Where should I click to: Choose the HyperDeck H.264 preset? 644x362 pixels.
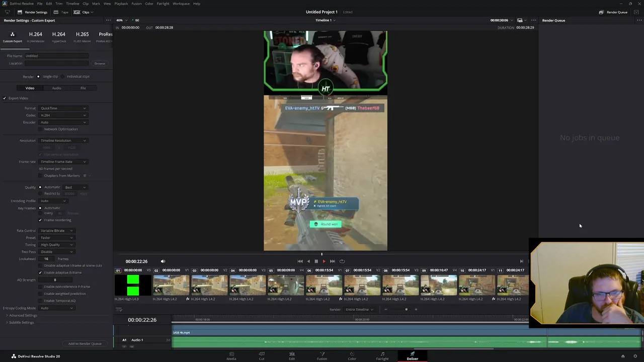(x=59, y=37)
